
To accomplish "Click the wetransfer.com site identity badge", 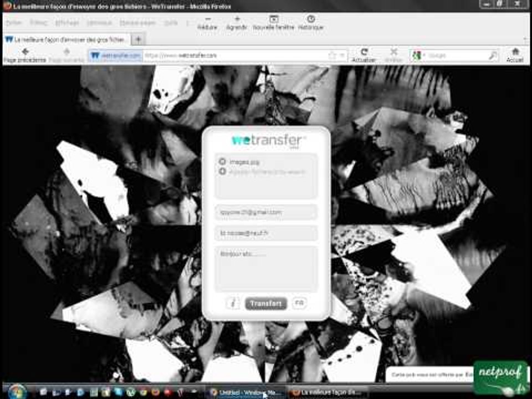I will pyautogui.click(x=116, y=55).
